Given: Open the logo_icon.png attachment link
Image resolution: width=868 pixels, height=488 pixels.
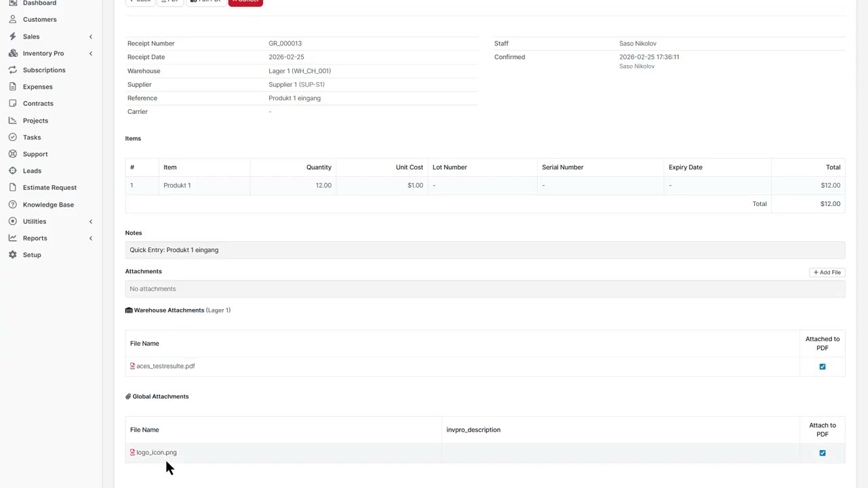Looking at the screenshot, I should pos(156,452).
